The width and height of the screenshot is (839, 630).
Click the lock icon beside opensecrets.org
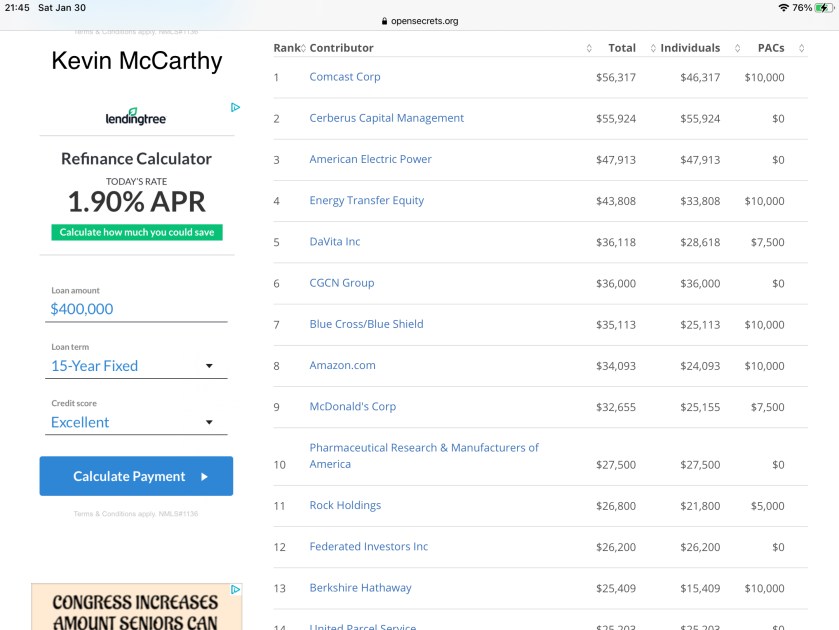(385, 21)
